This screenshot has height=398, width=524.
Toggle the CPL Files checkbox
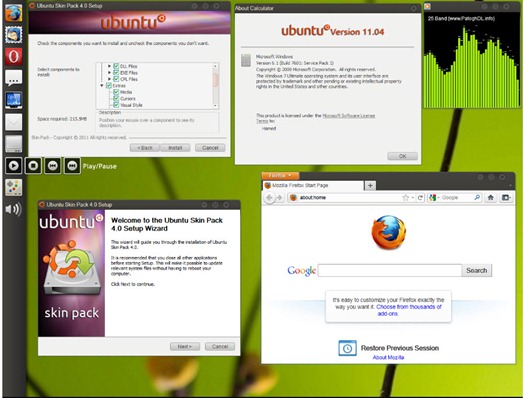[116, 79]
